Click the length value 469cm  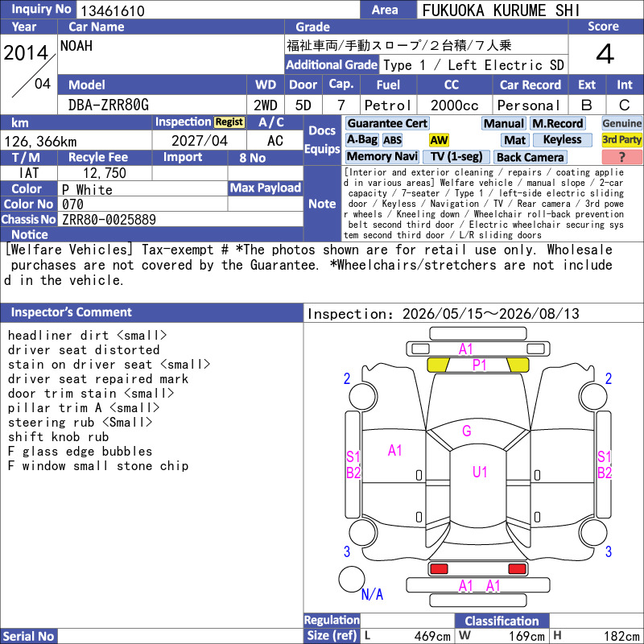[432, 636]
